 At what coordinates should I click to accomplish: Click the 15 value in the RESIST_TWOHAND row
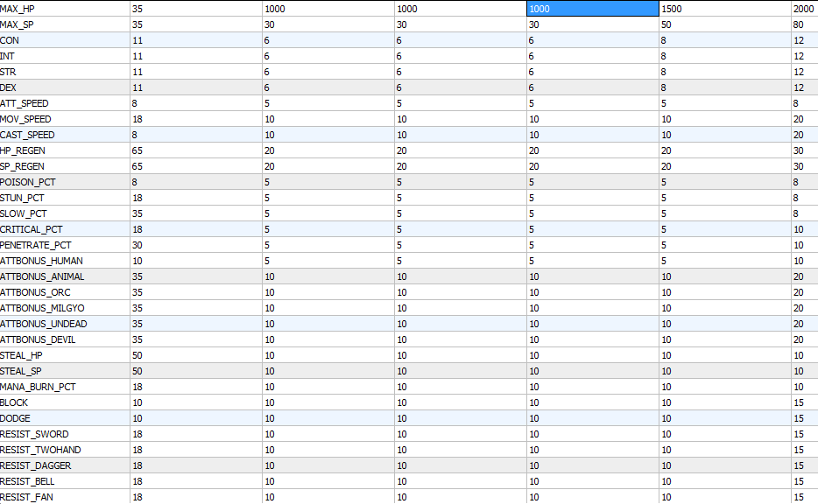click(x=799, y=450)
